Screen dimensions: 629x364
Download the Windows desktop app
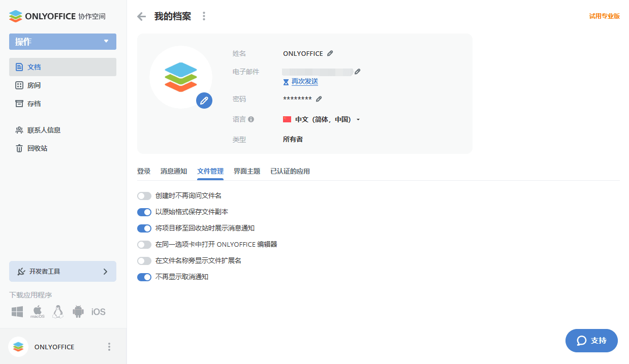tap(17, 312)
